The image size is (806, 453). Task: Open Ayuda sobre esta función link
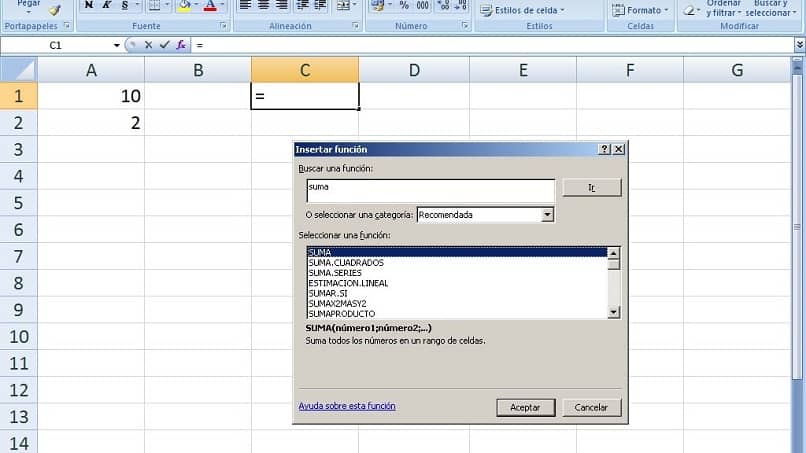tap(347, 406)
